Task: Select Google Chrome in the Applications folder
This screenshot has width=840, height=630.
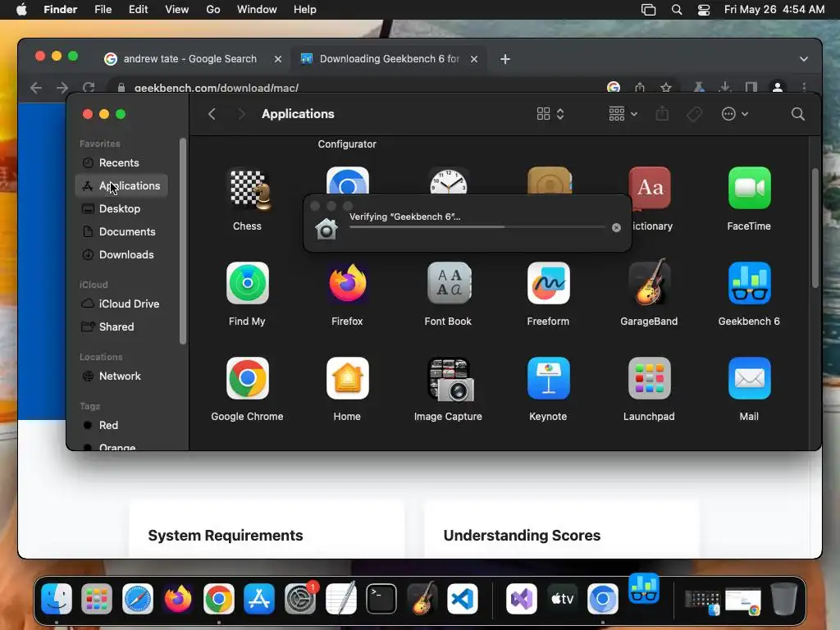Action: pos(247,378)
